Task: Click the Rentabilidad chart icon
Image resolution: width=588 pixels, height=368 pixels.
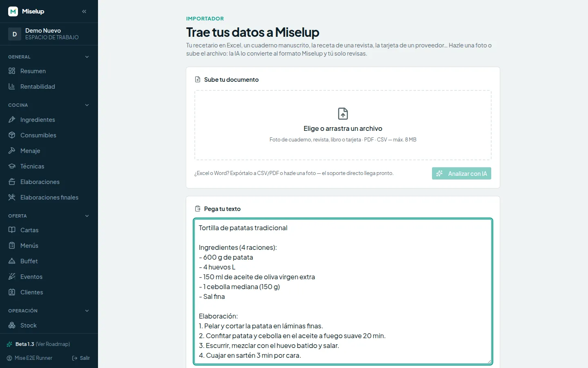Action: (12, 87)
